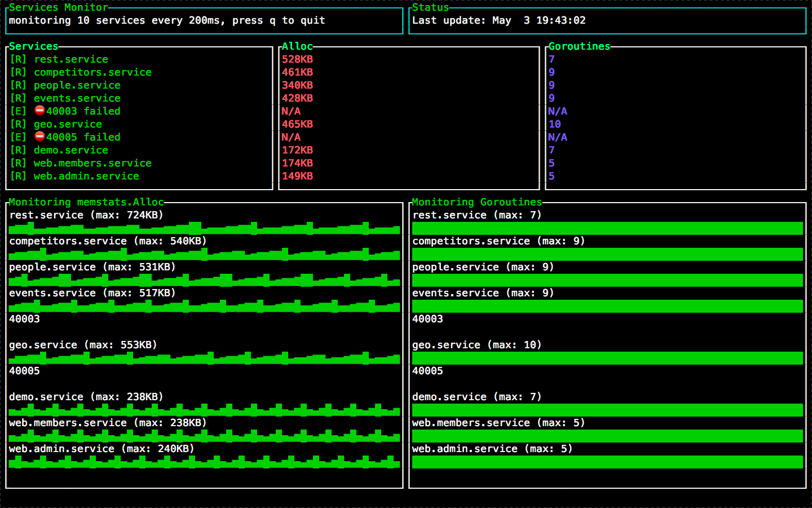Select people.service in Services list
812x508 pixels.
click(x=77, y=85)
